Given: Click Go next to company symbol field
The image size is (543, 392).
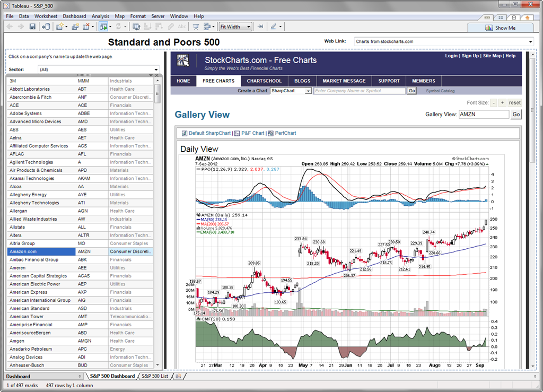Looking at the screenshot, I should coord(411,91).
